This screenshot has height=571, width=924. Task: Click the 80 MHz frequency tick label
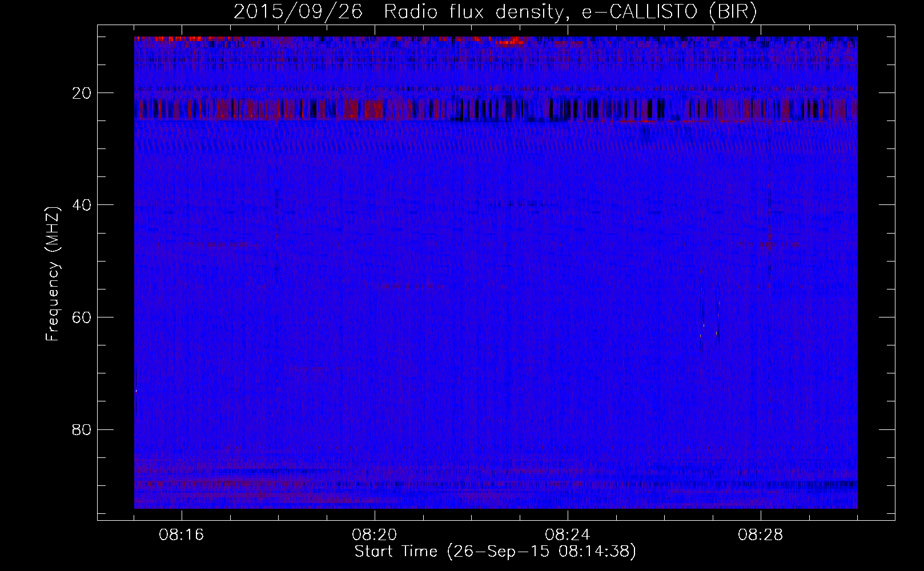[x=82, y=429]
